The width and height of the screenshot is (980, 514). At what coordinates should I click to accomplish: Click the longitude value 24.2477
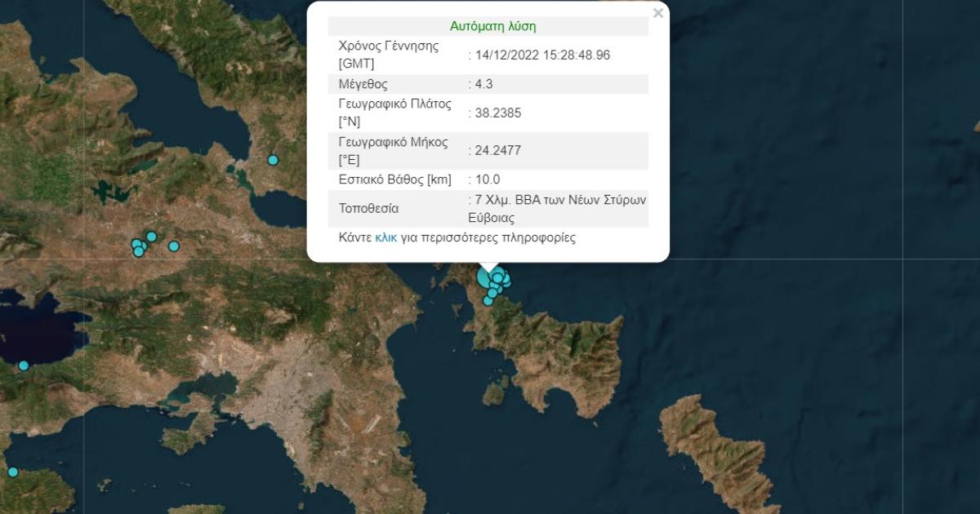click(497, 150)
